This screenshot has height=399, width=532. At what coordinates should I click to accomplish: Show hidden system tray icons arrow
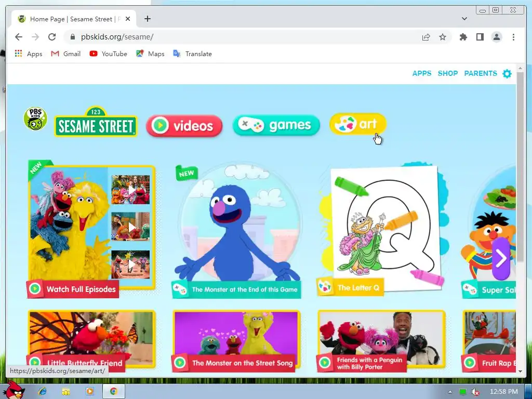450,392
